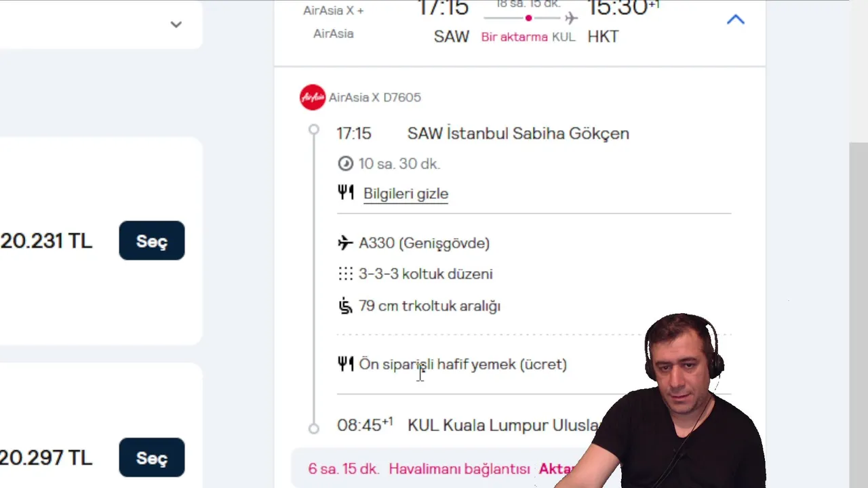The width and height of the screenshot is (868, 488).
Task: Select the 20.297 TL flight with Seç
Action: pyautogui.click(x=152, y=457)
